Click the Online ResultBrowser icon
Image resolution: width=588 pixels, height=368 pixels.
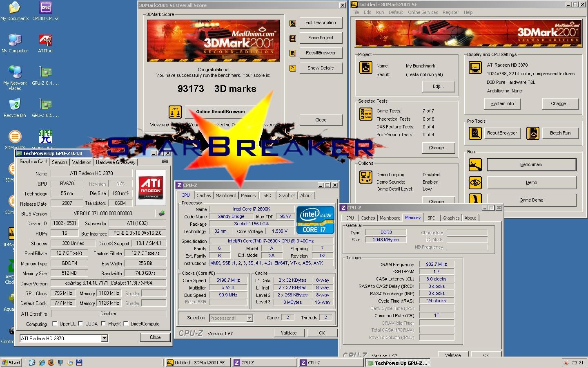coord(175,112)
